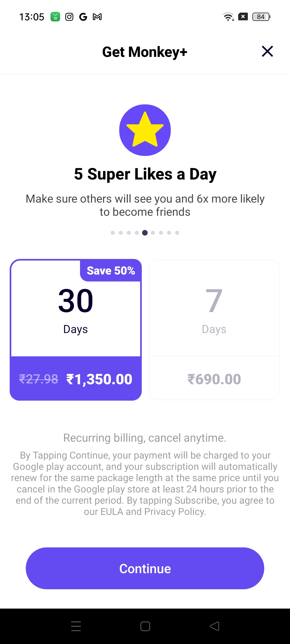Tap the Wi-Fi status icon
This screenshot has height=644, width=290.
tap(229, 17)
